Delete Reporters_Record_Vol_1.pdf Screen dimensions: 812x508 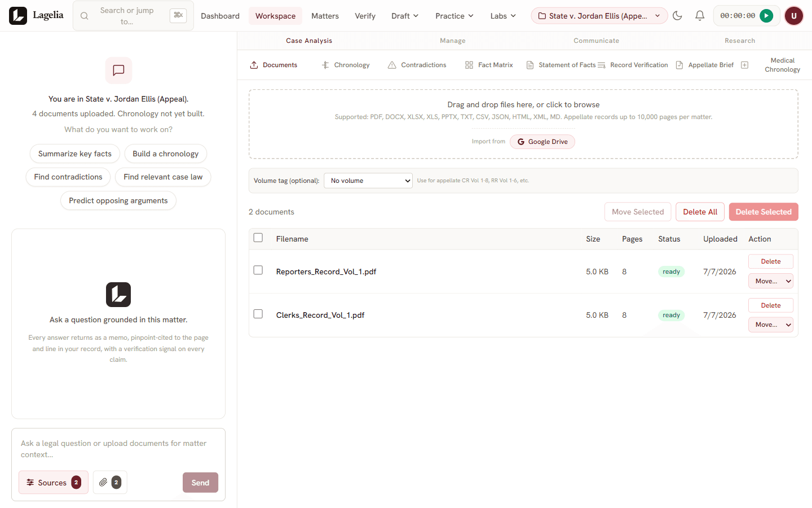pyautogui.click(x=771, y=261)
